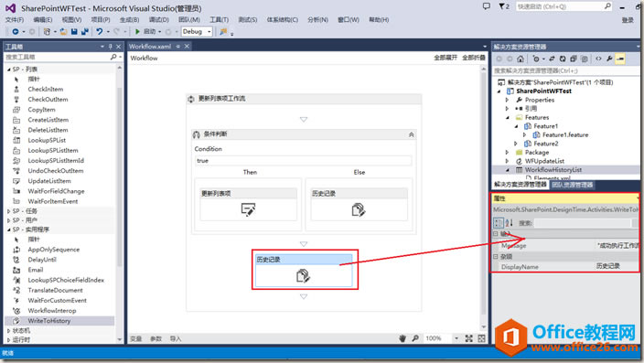The height and width of the screenshot is (363, 644).
Task: Open the 文件(F) menu
Action: [15, 20]
